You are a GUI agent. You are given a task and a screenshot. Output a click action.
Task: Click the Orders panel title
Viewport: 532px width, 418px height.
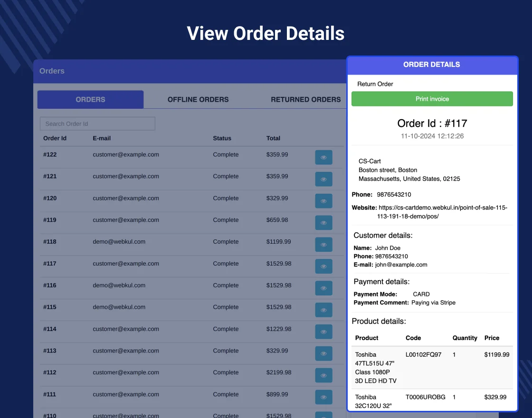point(52,71)
